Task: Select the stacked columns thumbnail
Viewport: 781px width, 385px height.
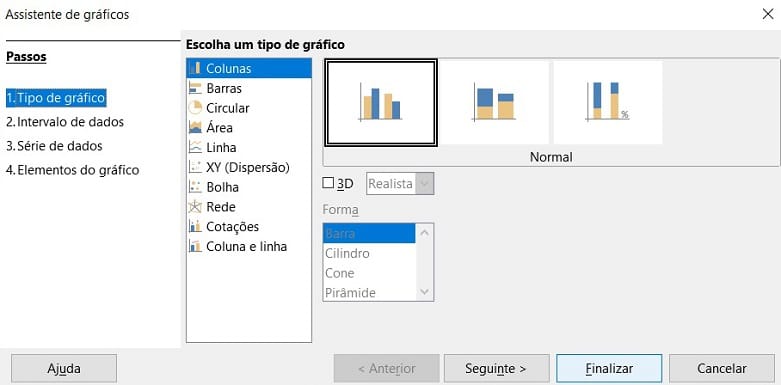Action: (495, 103)
